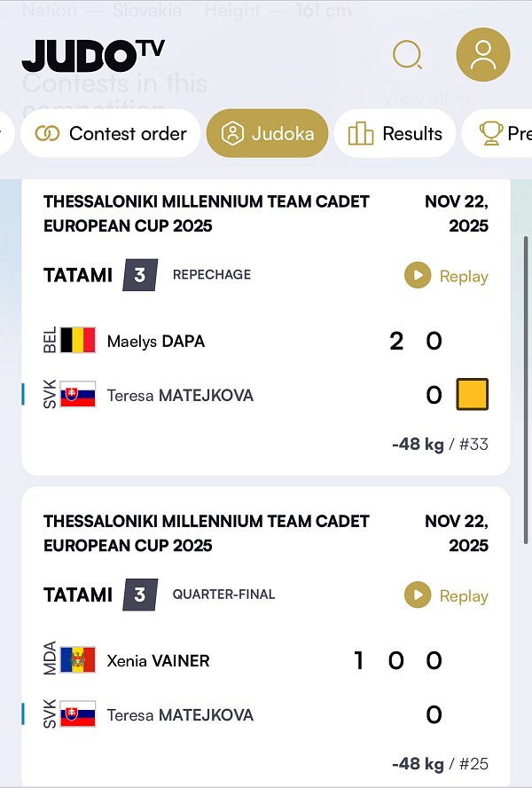Open the user profile icon
The image size is (532, 788).
pyautogui.click(x=482, y=55)
